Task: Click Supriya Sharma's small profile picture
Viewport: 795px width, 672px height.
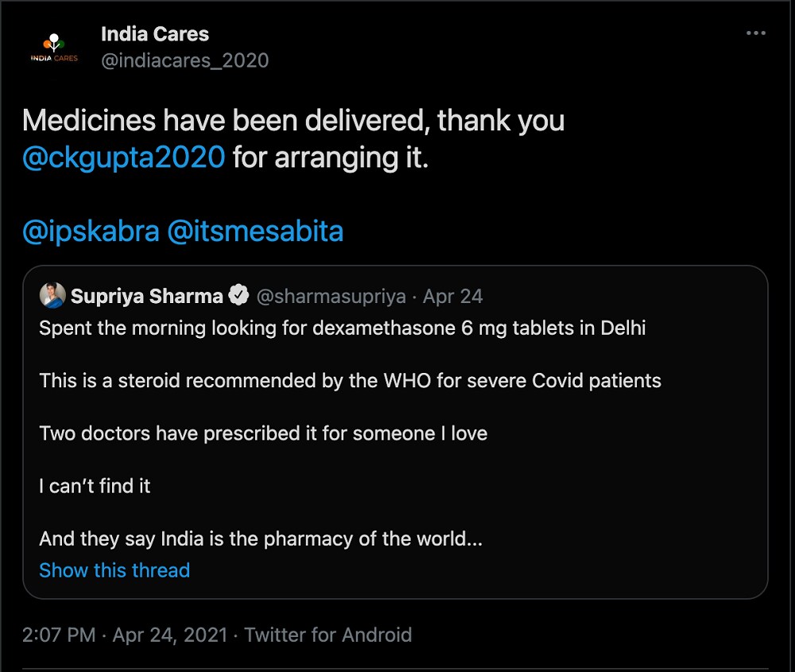Action: (52, 296)
